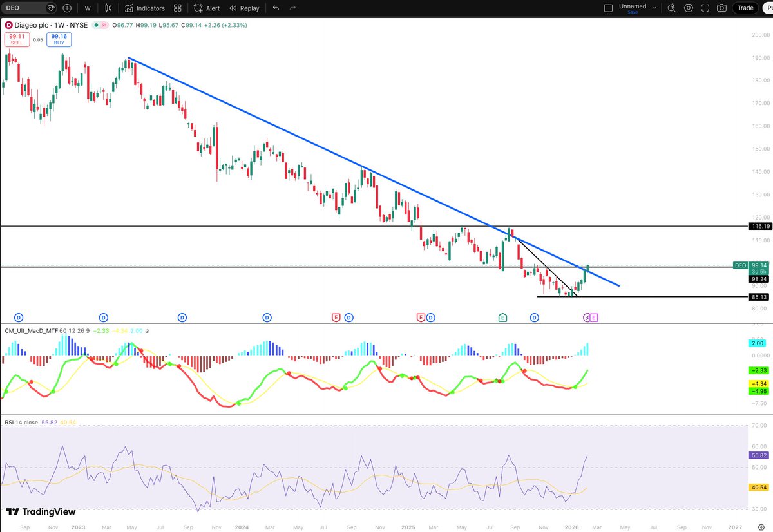Click the Diageo plc logo icon
Image resolution: width=773 pixels, height=532 pixels.
point(9,25)
